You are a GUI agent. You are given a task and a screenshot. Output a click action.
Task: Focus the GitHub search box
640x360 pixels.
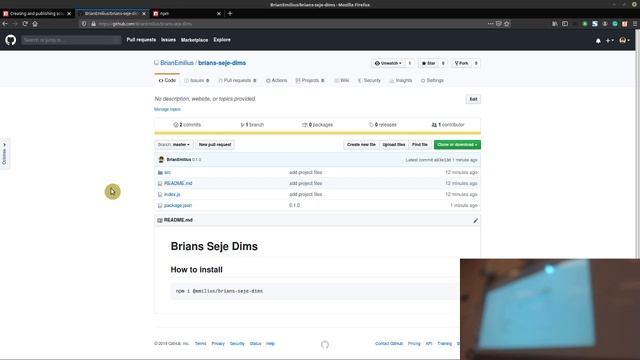point(71,40)
